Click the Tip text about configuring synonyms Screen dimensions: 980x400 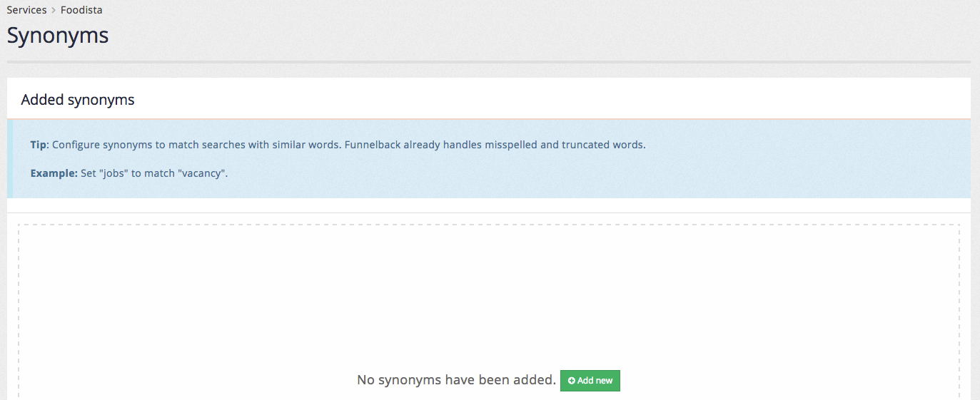tap(338, 145)
